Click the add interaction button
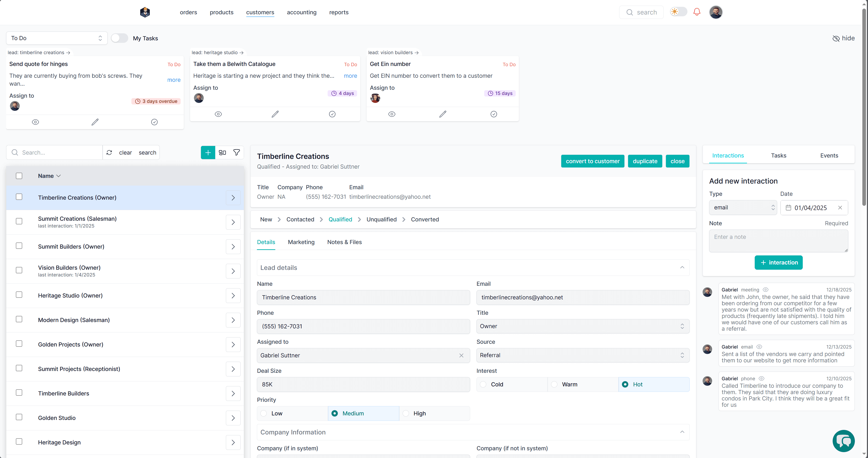This screenshot has height=458, width=868. click(778, 262)
